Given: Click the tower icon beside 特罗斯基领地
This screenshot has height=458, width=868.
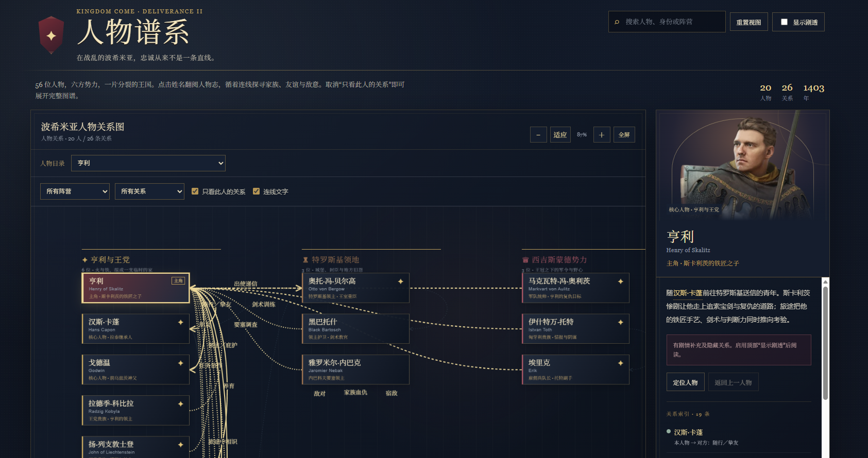Looking at the screenshot, I should tap(305, 260).
